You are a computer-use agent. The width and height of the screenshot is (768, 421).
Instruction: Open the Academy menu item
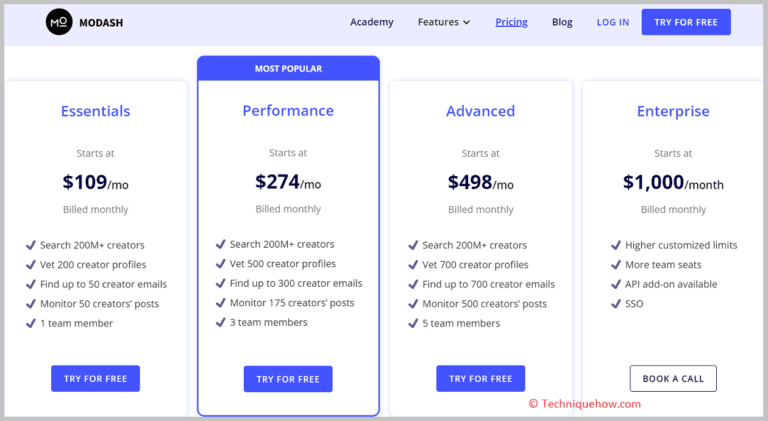[372, 22]
